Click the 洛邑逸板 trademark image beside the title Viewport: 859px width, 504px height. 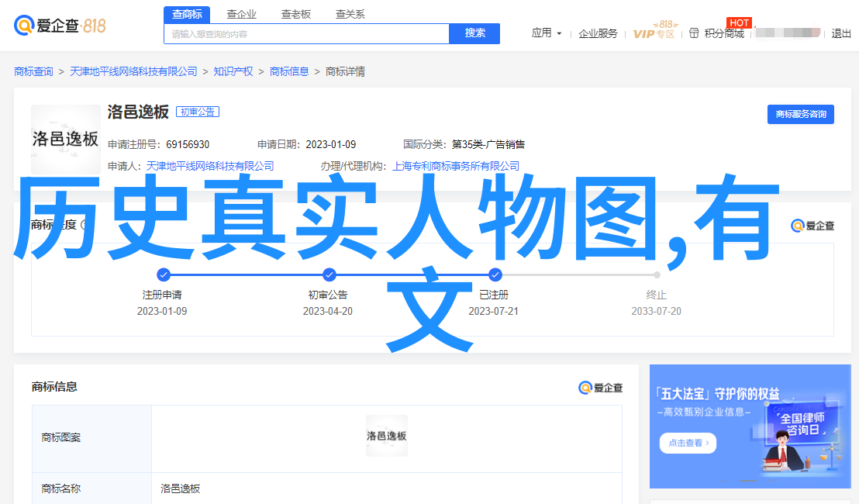click(66, 139)
